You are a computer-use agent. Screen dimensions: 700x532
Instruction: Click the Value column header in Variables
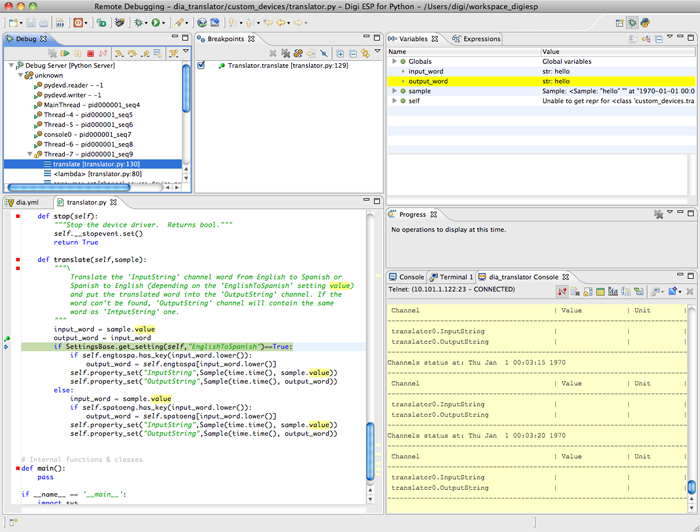click(x=618, y=52)
